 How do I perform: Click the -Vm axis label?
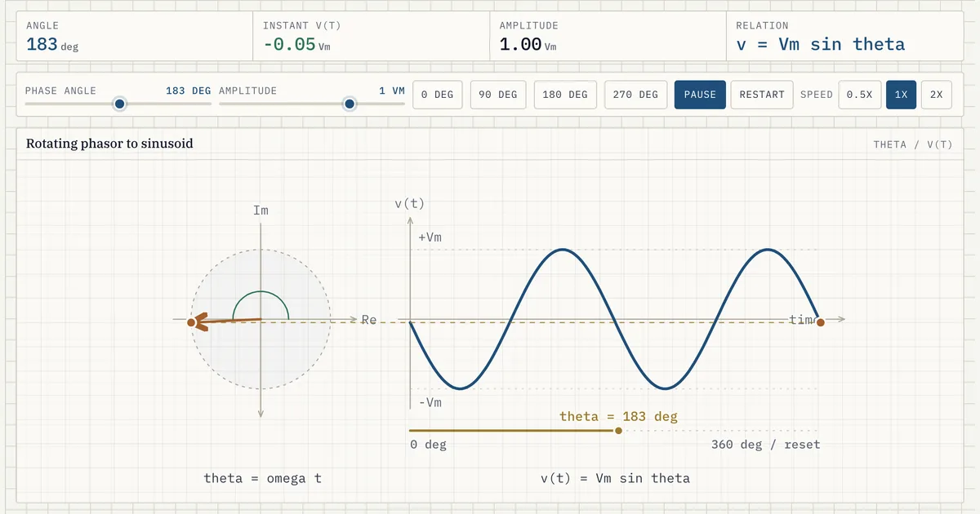click(x=430, y=403)
